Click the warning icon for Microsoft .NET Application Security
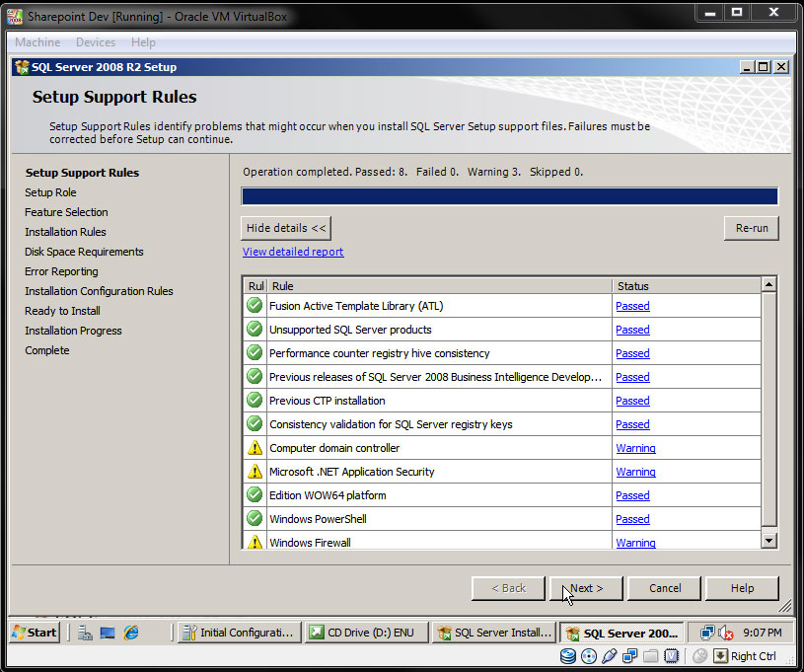Image resolution: width=804 pixels, height=672 pixels. pyautogui.click(x=255, y=472)
